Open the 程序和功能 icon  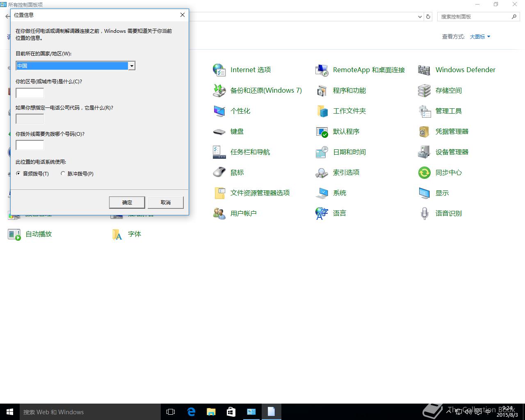click(322, 90)
